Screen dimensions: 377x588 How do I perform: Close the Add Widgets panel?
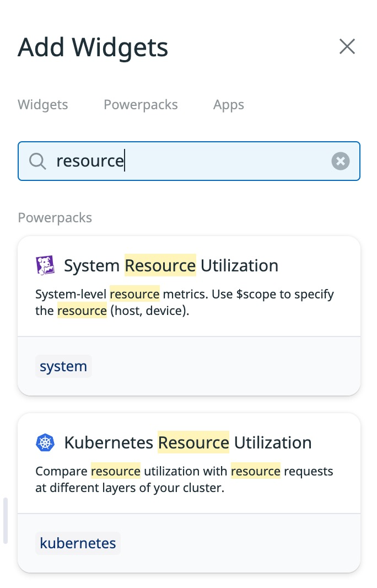coord(347,47)
